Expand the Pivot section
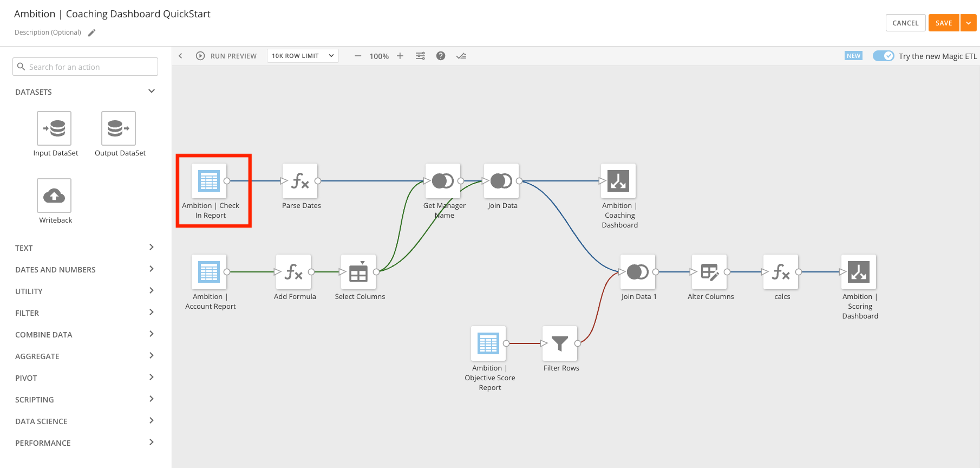The height and width of the screenshot is (468, 980). tap(152, 378)
